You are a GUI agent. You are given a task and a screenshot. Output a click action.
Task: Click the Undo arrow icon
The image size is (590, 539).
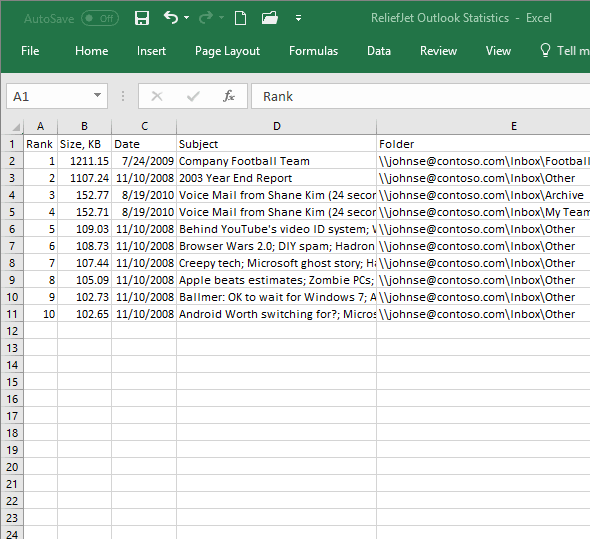[171, 17]
